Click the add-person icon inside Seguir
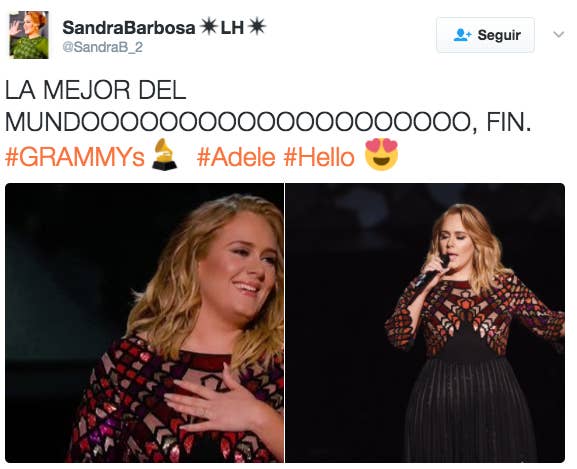 pos(462,35)
